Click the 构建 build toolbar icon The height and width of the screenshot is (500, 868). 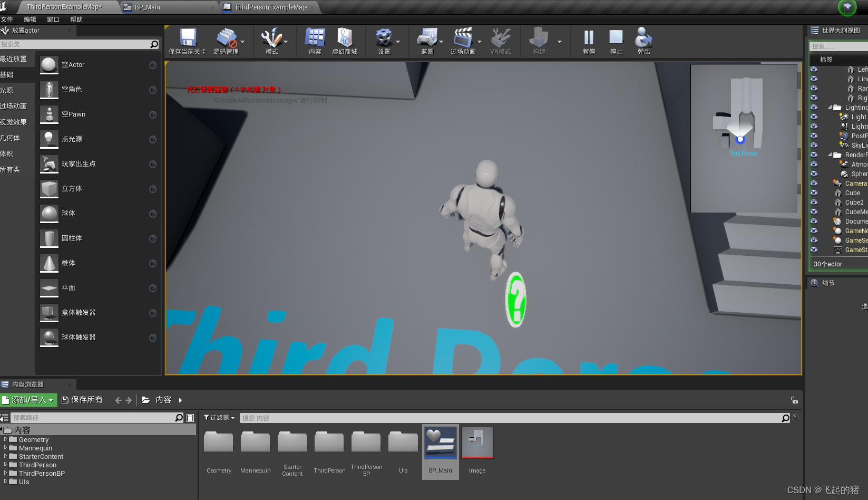tap(539, 38)
